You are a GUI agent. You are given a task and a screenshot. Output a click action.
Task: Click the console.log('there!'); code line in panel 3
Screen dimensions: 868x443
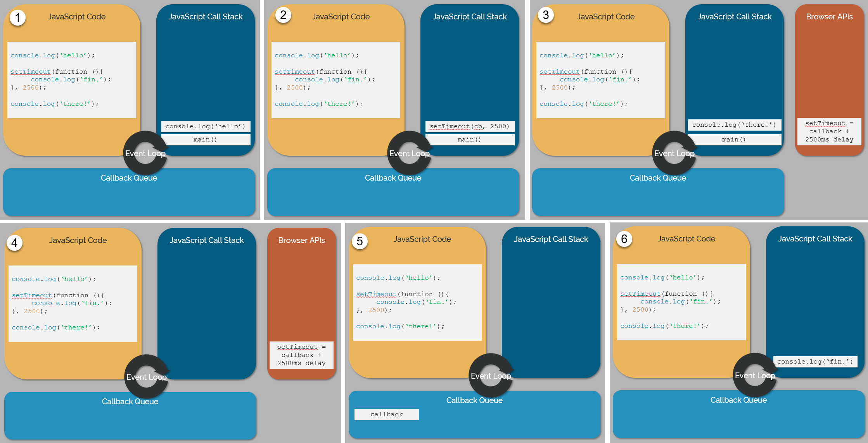coord(584,104)
